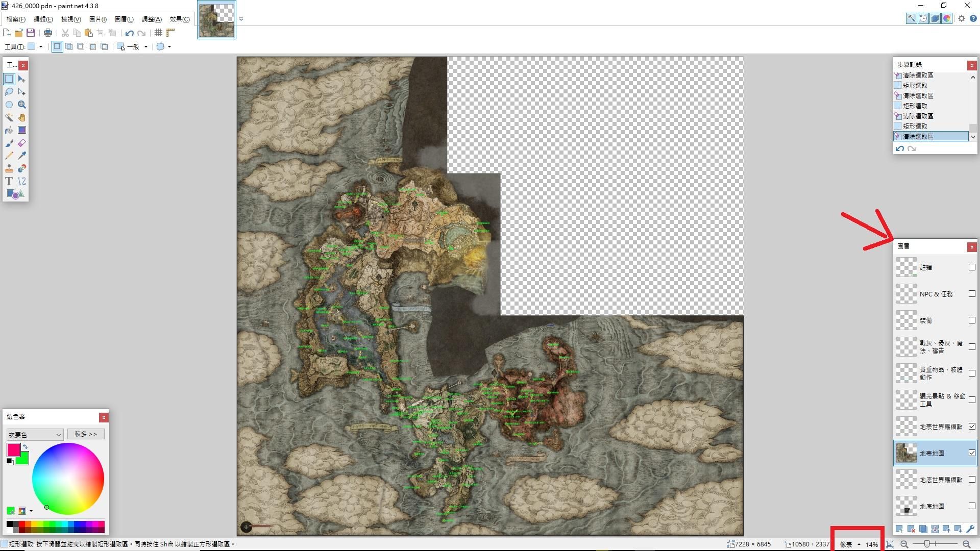
Task: Click Duplicate Layer icon
Action: [x=923, y=529]
